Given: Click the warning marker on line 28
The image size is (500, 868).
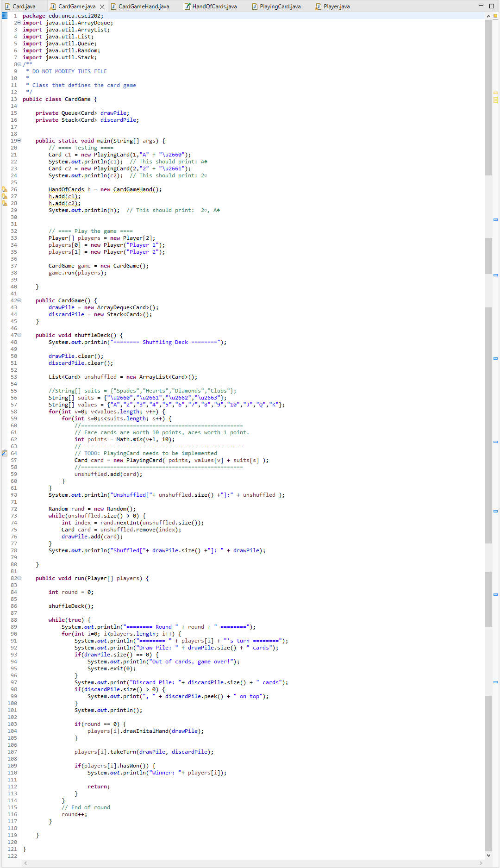Looking at the screenshot, I should [x=4, y=203].
